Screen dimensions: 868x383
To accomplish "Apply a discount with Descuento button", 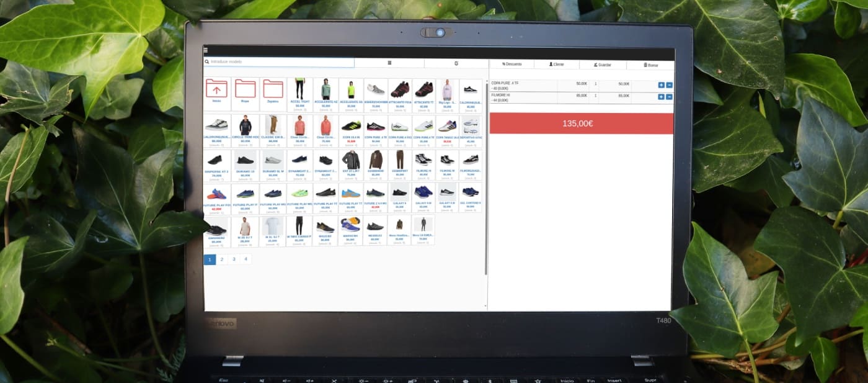I will pyautogui.click(x=511, y=64).
